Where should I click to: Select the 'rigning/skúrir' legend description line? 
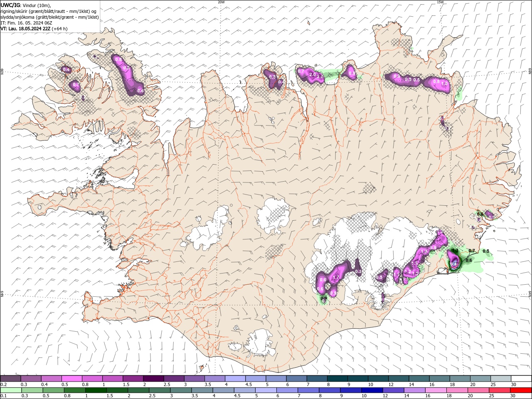point(49,11)
